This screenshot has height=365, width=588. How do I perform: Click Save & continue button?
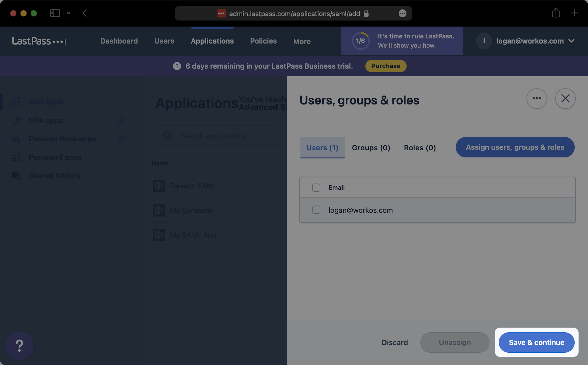(x=536, y=342)
